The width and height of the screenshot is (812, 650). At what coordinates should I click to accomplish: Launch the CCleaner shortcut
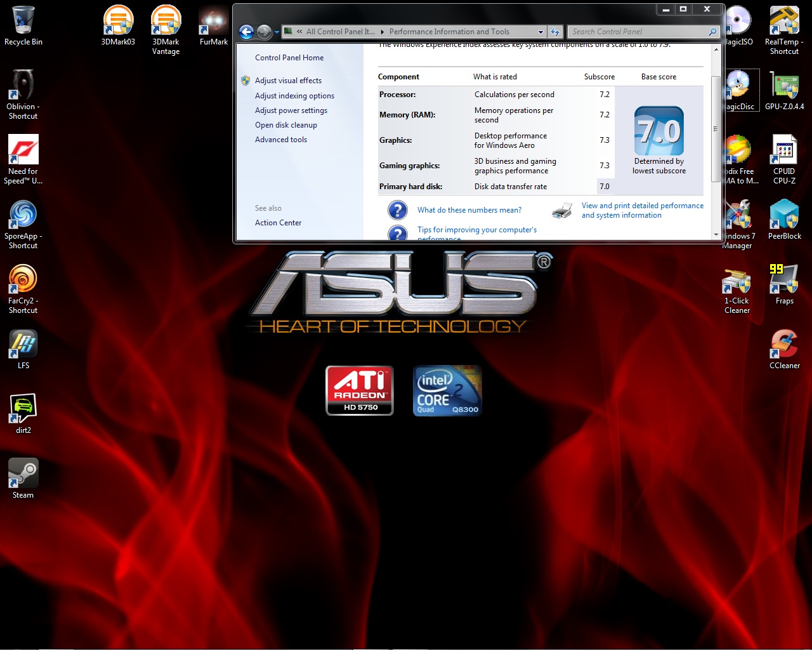(784, 349)
